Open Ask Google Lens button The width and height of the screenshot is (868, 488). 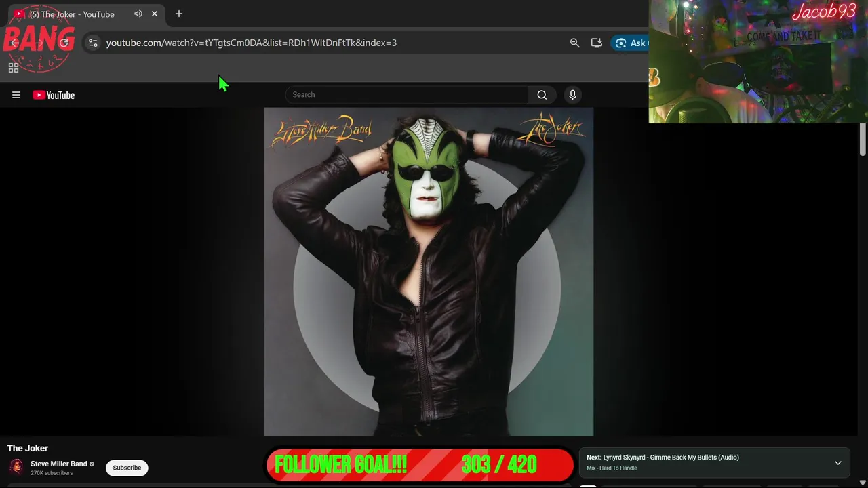tap(631, 43)
